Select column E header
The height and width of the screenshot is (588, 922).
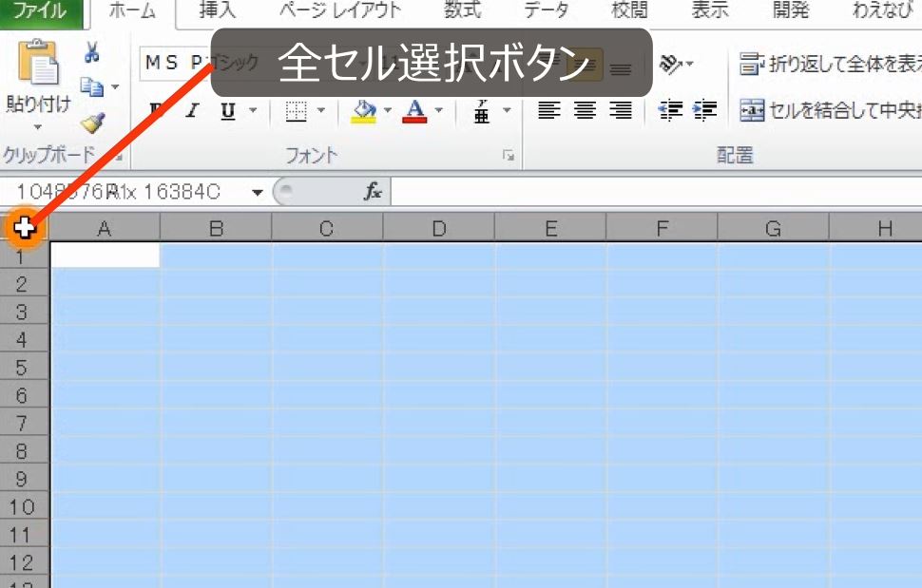click(550, 228)
